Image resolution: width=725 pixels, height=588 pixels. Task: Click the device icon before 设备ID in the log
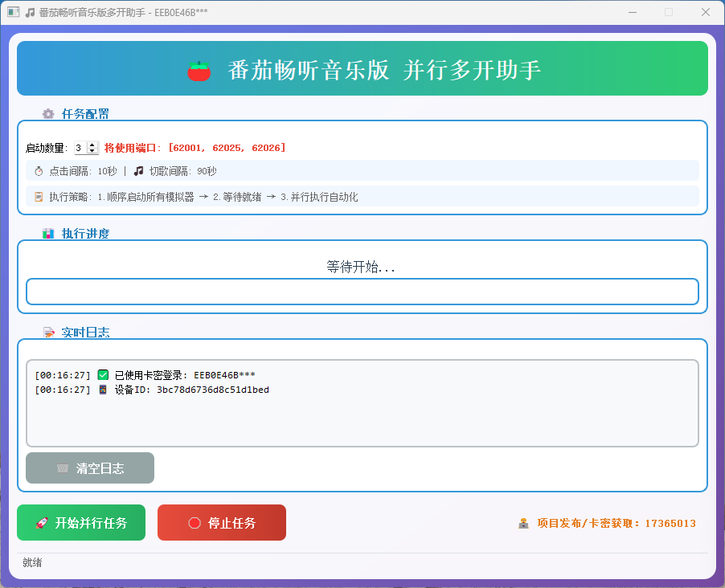[103, 389]
